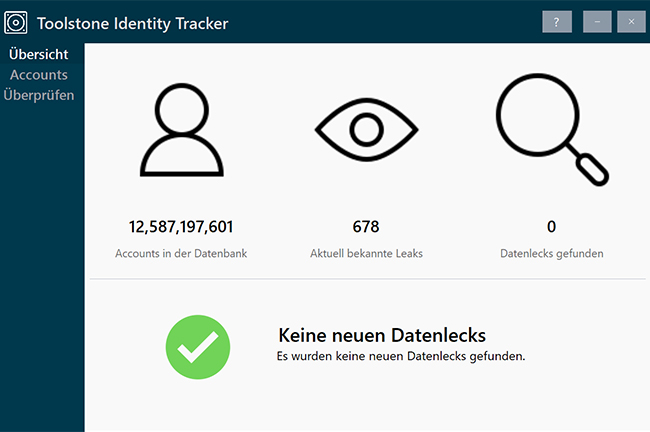This screenshot has width=650, height=432.
Task: Click the 0 data leaks found number
Action: tap(551, 227)
